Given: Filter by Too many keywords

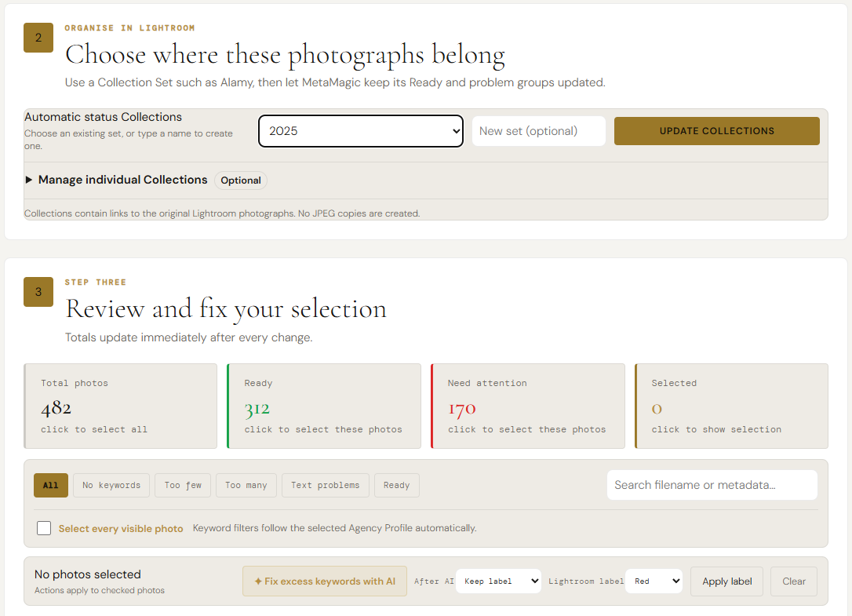Looking at the screenshot, I should pos(246,486).
